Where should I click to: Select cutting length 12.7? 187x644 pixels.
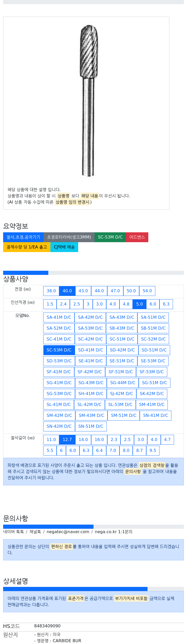(x=67, y=439)
